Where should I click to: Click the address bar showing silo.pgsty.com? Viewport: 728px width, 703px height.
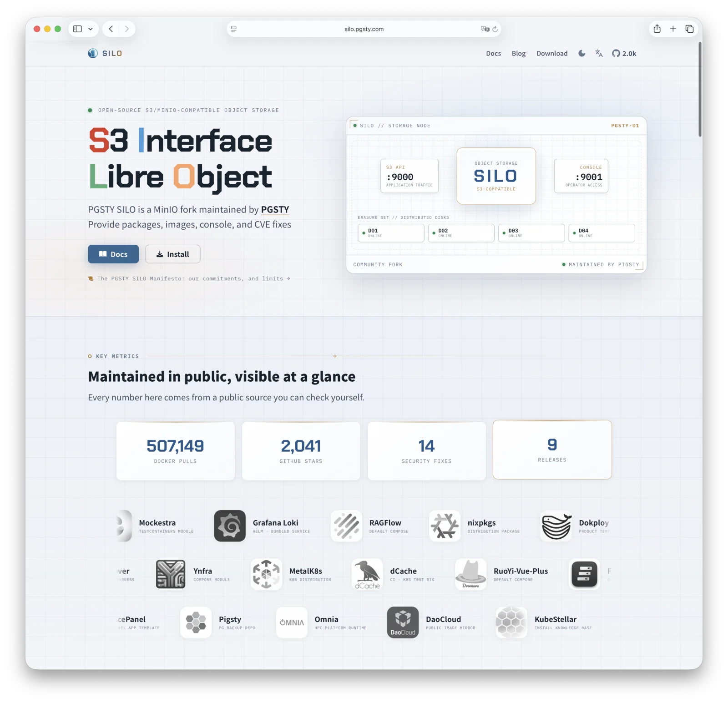pos(364,29)
